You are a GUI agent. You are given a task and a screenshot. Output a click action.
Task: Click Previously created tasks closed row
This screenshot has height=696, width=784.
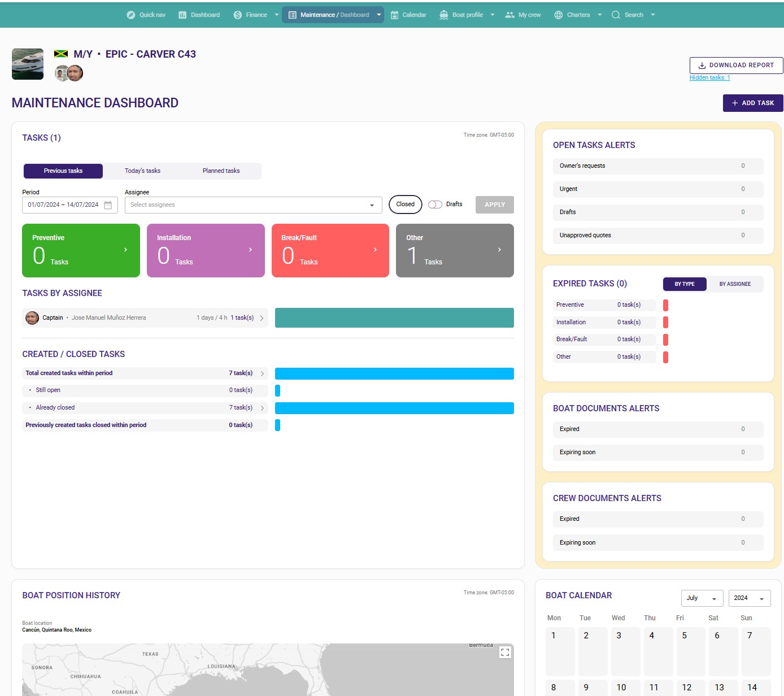[145, 425]
